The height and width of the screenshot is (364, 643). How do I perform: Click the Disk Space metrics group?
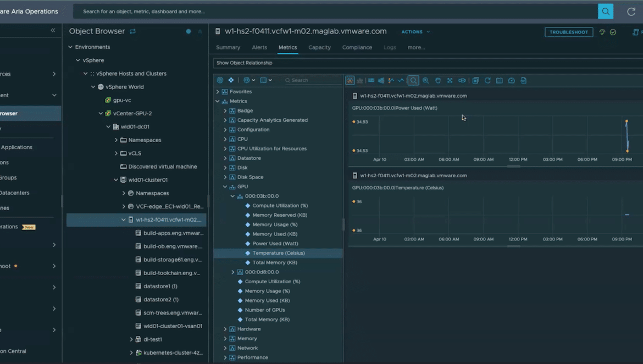click(x=250, y=177)
